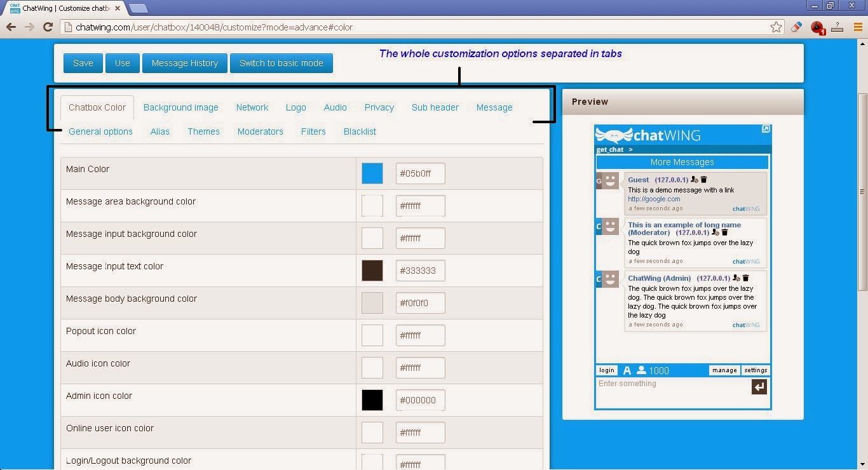
Task: Click the Use button
Action: pyautogui.click(x=123, y=63)
